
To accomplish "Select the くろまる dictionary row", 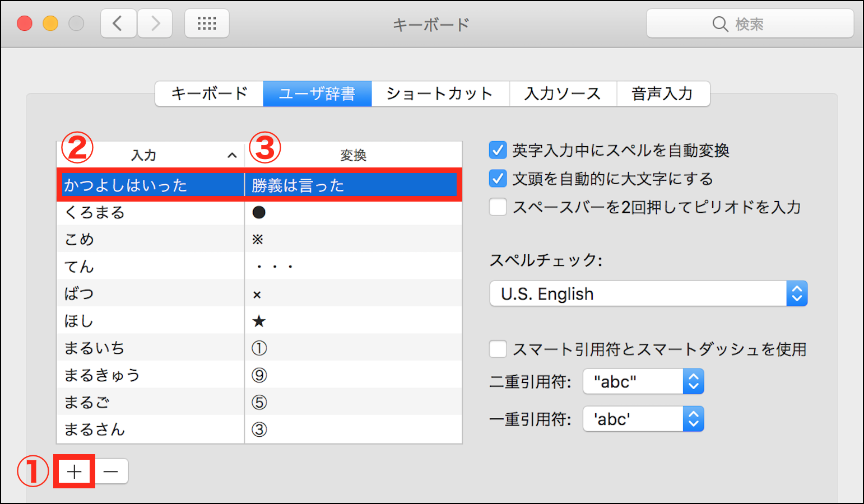I will [x=151, y=212].
